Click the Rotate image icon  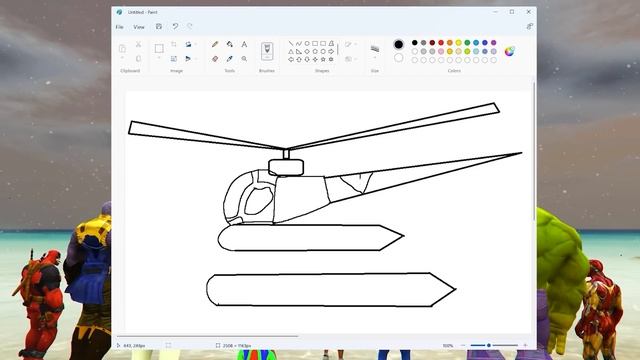pos(188,44)
